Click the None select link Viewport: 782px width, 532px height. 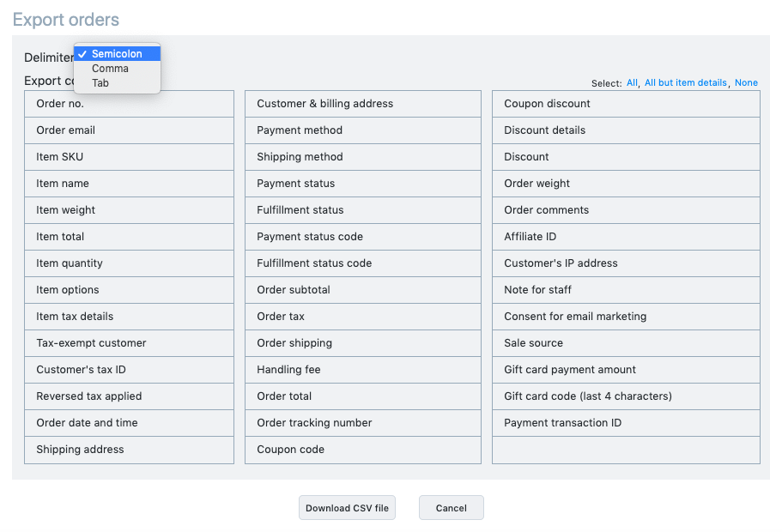[x=746, y=82]
